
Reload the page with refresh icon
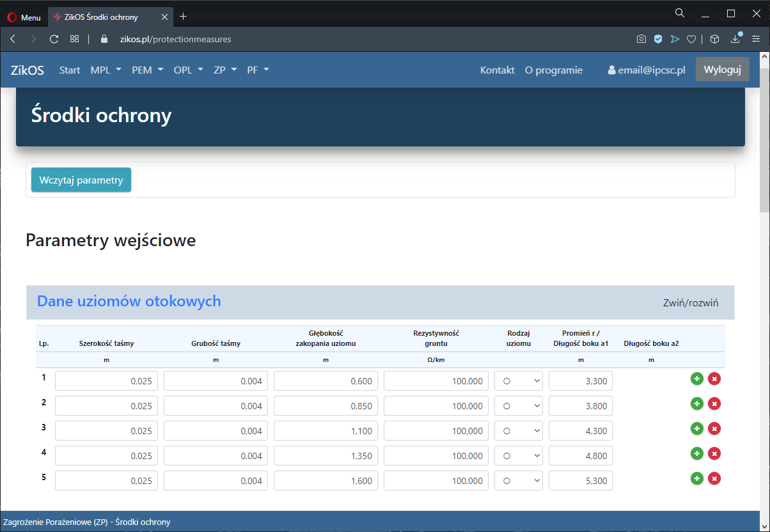pos(54,39)
